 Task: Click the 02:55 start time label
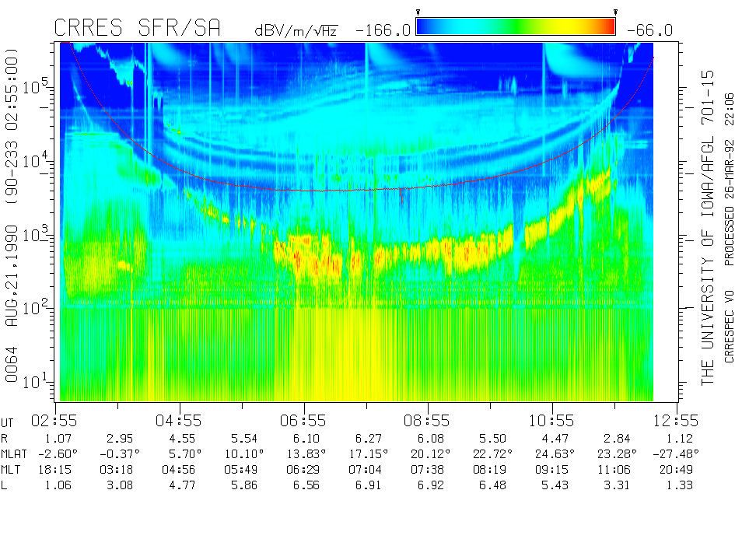[x=56, y=420]
